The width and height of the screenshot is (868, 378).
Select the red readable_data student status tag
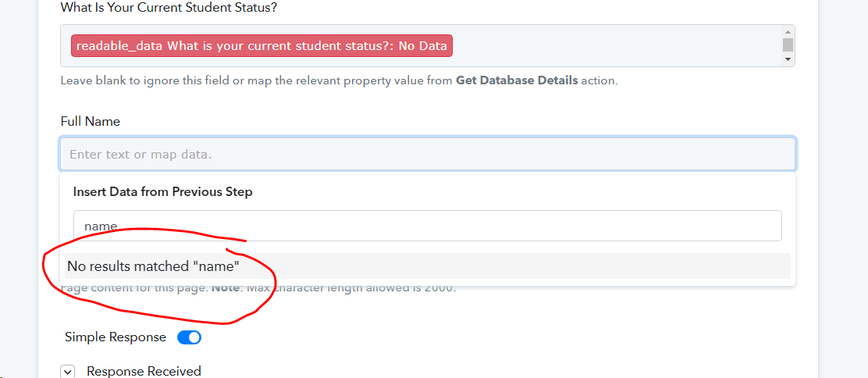(261, 46)
